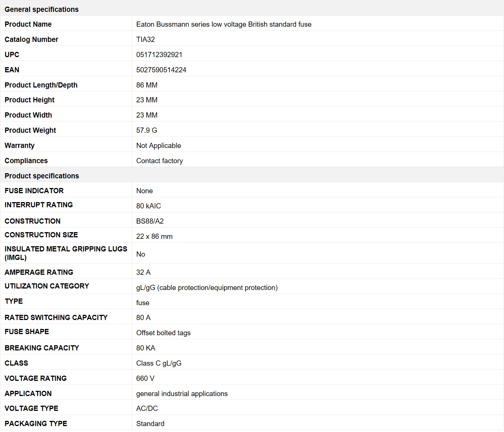
Task: Click the 22 x 86 mm construction size
Action: pyautogui.click(x=154, y=236)
